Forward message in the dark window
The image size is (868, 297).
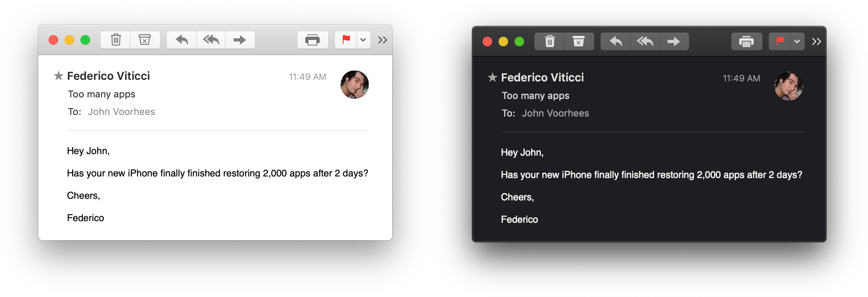point(674,42)
